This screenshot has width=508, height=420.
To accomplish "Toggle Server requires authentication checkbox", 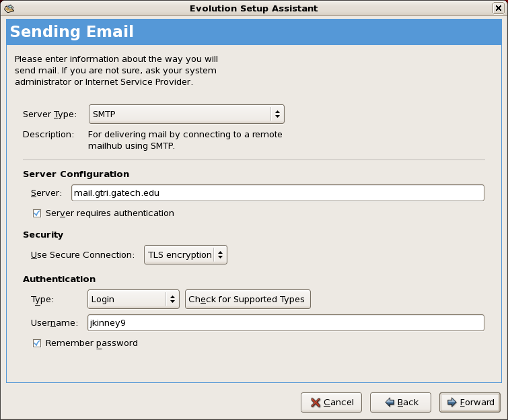I will 37,213.
